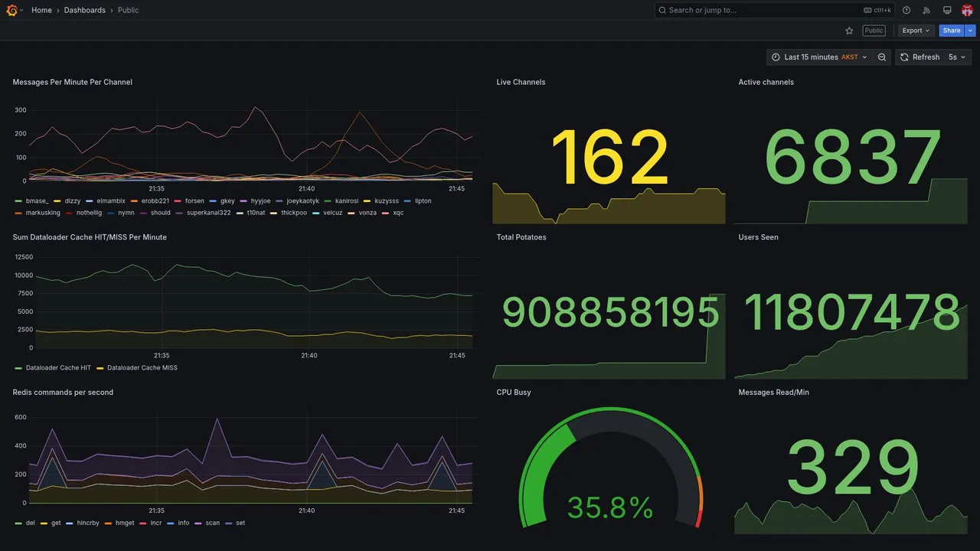The width and height of the screenshot is (980, 551).
Task: Click the keyboard ctrl+k shortcut hint
Action: (877, 10)
